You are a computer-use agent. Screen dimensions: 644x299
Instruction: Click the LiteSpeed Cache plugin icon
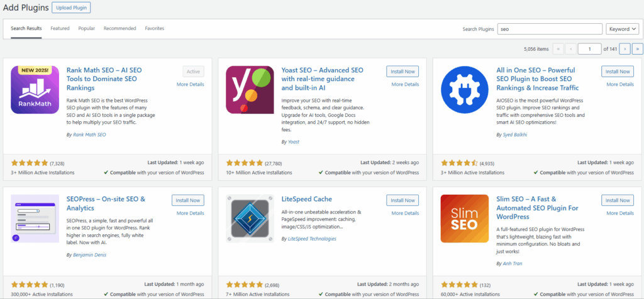coord(250,219)
